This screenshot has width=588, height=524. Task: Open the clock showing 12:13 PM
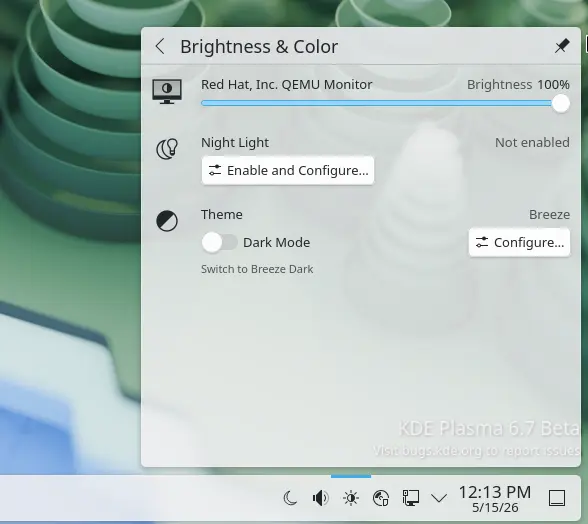click(x=495, y=492)
